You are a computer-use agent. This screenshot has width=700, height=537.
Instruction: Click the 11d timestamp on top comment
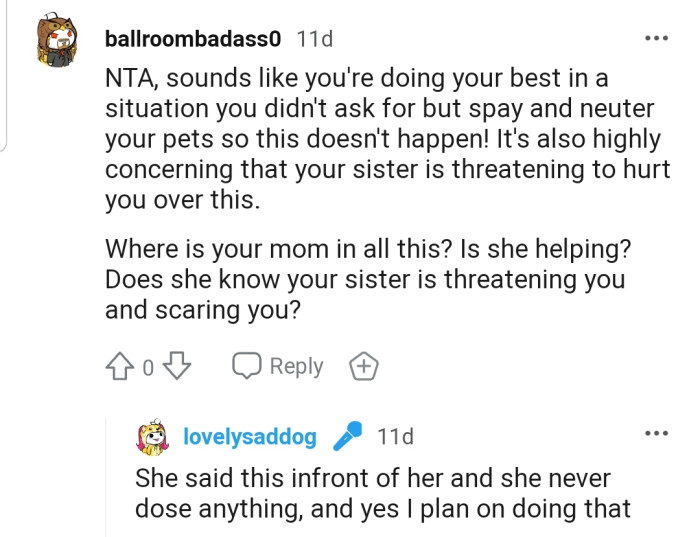tap(315, 39)
